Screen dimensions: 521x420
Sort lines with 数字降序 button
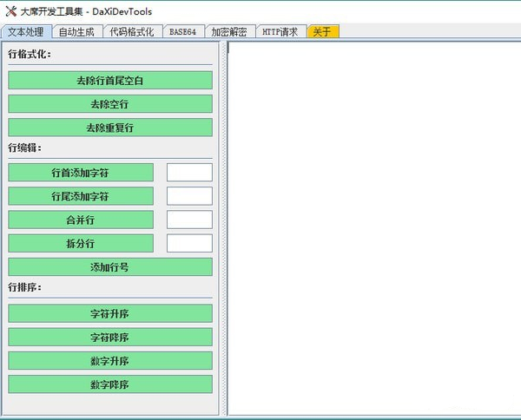click(x=110, y=384)
